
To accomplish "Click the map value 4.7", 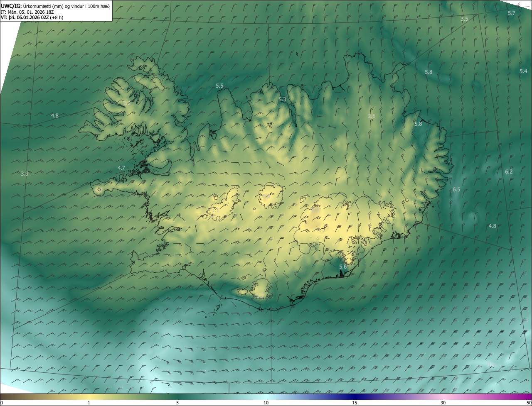I will coord(121,168).
